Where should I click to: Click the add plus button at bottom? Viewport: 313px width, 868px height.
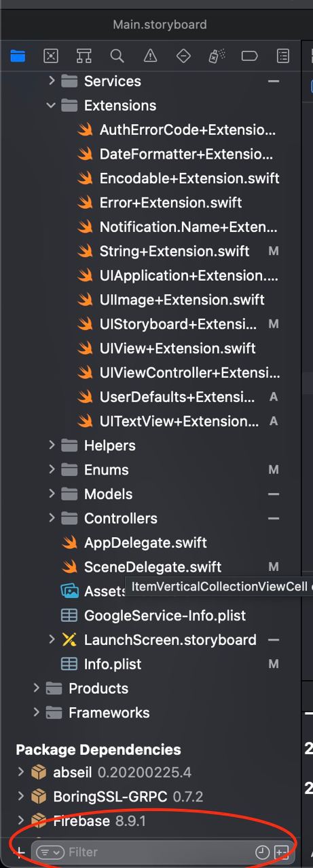20,852
